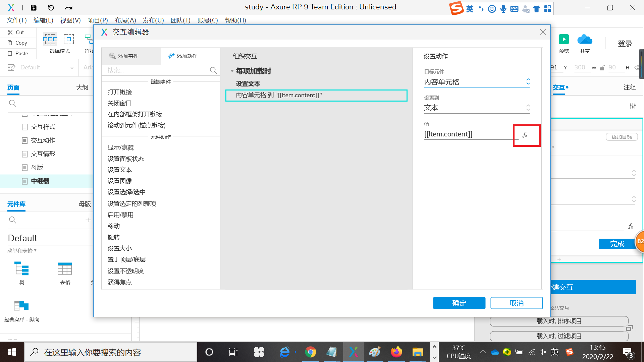Open the 目标元件 (Target Component) dropdown
The image size is (644, 362).
click(x=477, y=82)
